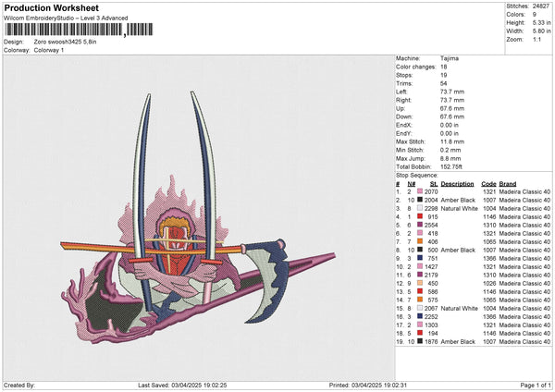This screenshot has height=392, width=555.
Task: Select the magenta swatch next to 2554
Action: point(420,225)
